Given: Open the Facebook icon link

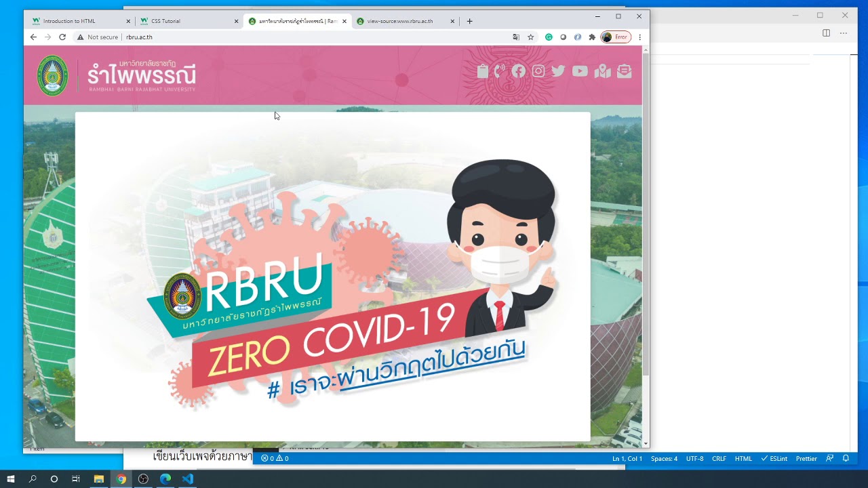Looking at the screenshot, I should pyautogui.click(x=519, y=71).
